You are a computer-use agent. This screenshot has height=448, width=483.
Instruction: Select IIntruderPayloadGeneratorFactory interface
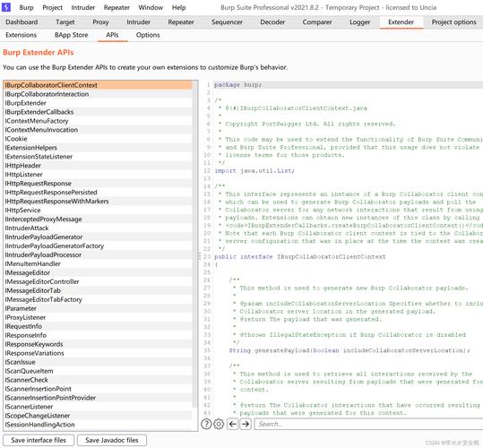click(x=98, y=246)
